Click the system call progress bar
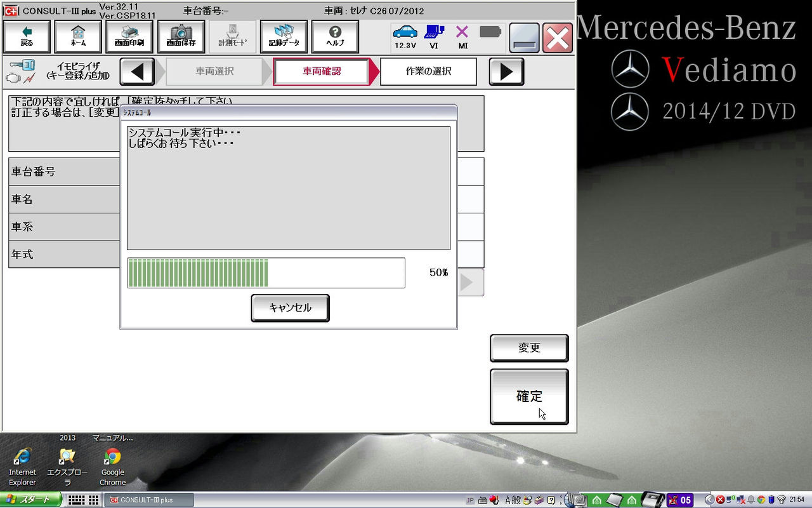This screenshot has height=508, width=812. pos(266,272)
